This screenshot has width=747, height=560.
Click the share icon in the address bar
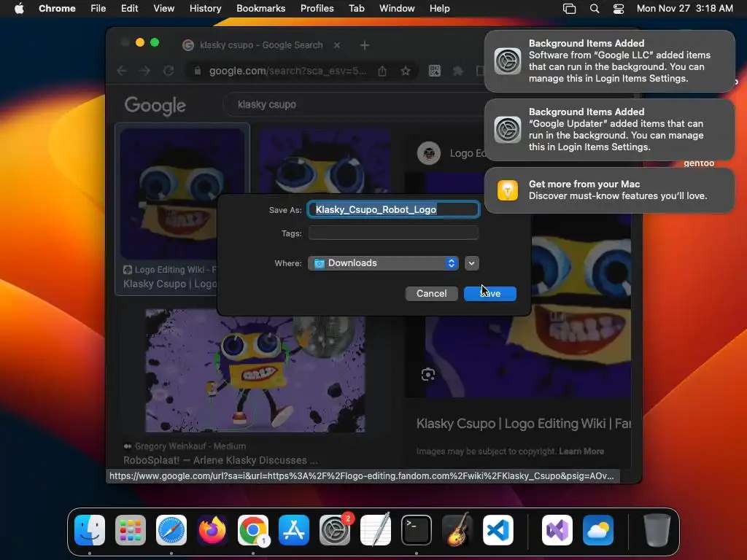[382, 71]
